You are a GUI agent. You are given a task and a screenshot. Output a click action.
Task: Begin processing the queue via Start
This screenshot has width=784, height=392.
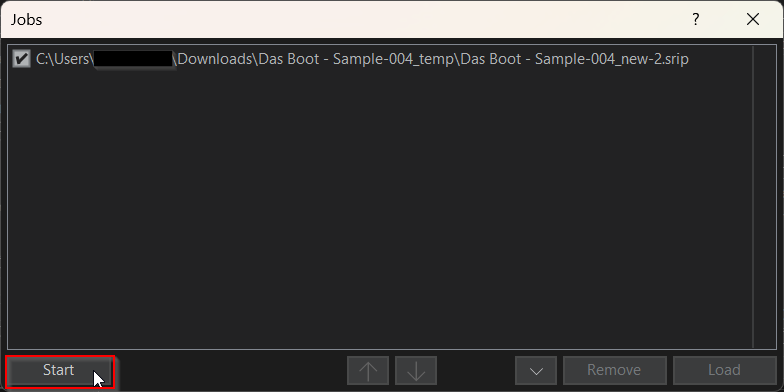coord(58,370)
